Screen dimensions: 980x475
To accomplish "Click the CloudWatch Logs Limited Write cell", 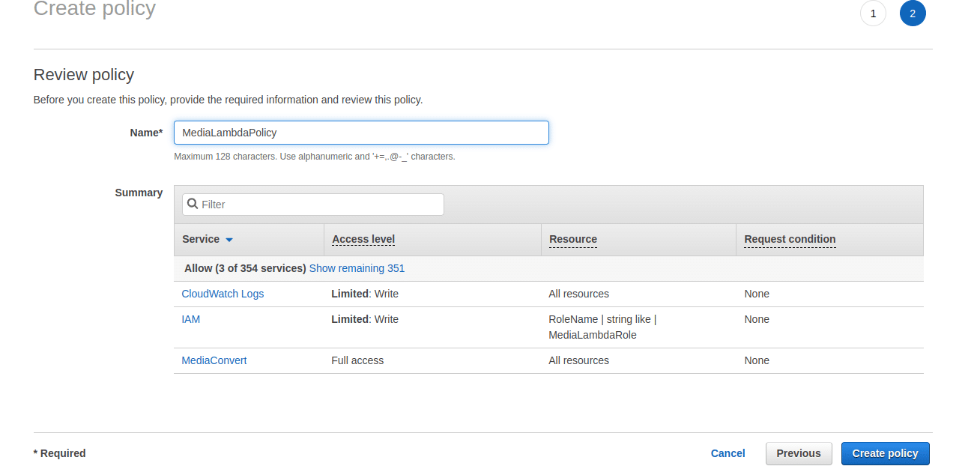I will coord(365,294).
